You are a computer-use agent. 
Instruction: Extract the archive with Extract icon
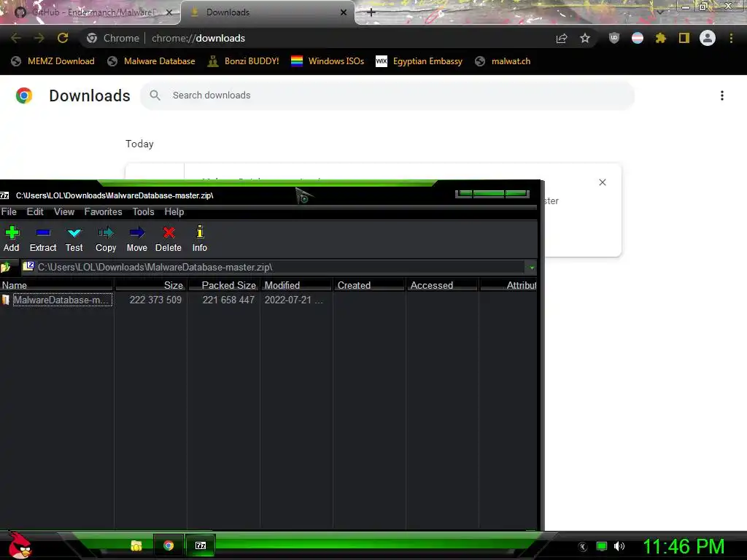(x=43, y=239)
